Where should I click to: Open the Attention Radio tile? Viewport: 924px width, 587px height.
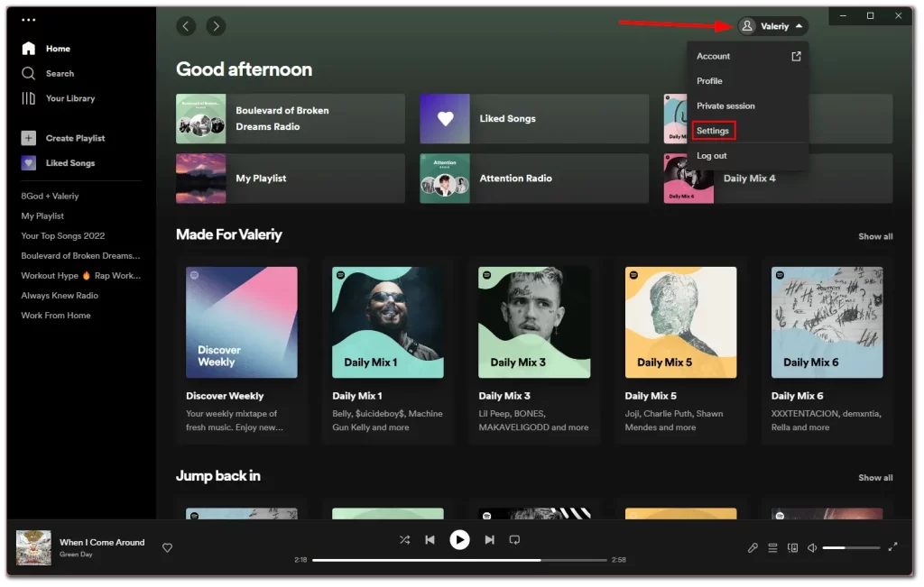[x=534, y=179]
